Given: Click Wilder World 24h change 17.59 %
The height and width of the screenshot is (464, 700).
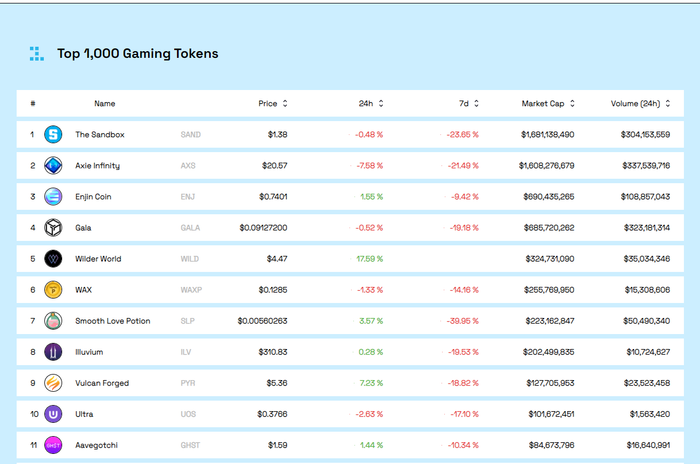Looking at the screenshot, I should 370,259.
